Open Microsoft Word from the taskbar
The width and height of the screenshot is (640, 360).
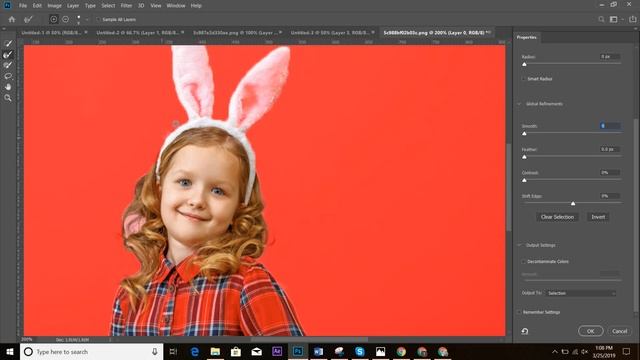tap(318, 351)
